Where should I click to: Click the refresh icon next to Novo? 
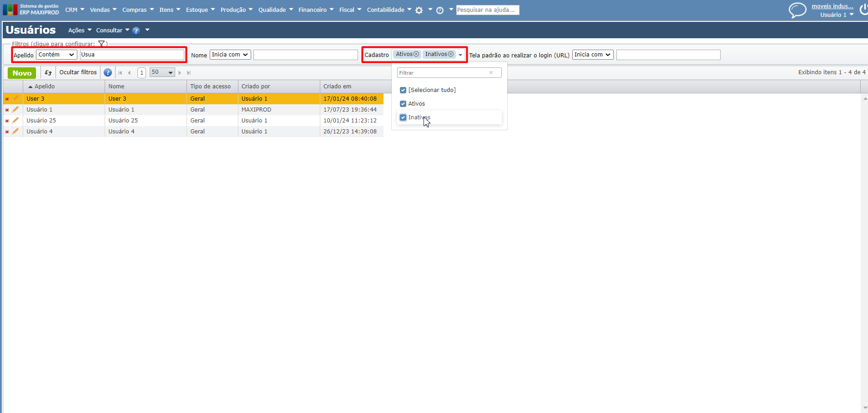coord(48,73)
